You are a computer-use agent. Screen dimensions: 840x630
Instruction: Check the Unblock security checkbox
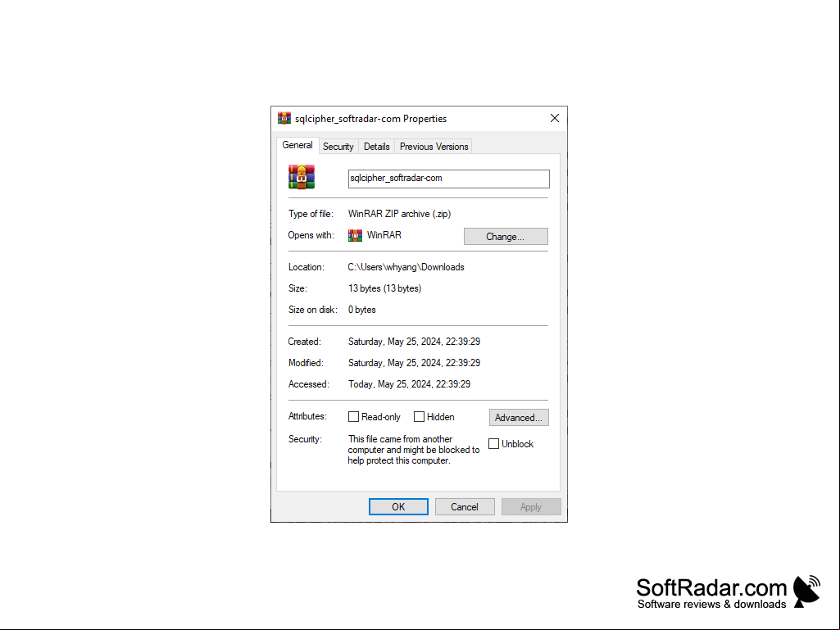494,443
